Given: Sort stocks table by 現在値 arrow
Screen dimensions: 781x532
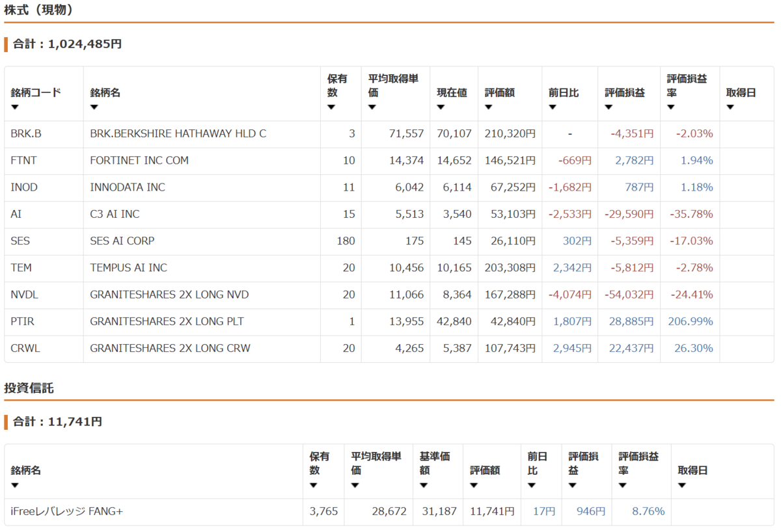Looking at the screenshot, I should (440, 107).
